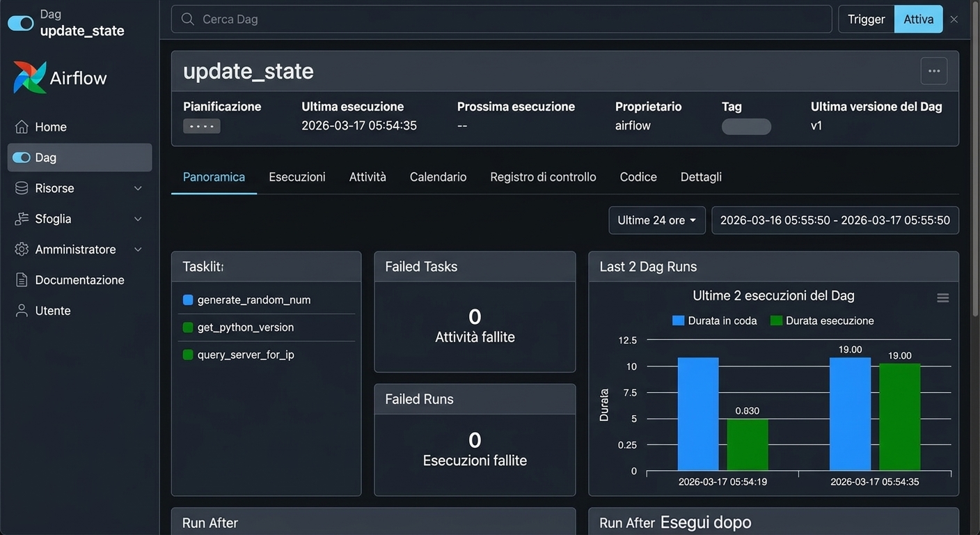Expand the Risorse menu chevron

click(x=138, y=188)
